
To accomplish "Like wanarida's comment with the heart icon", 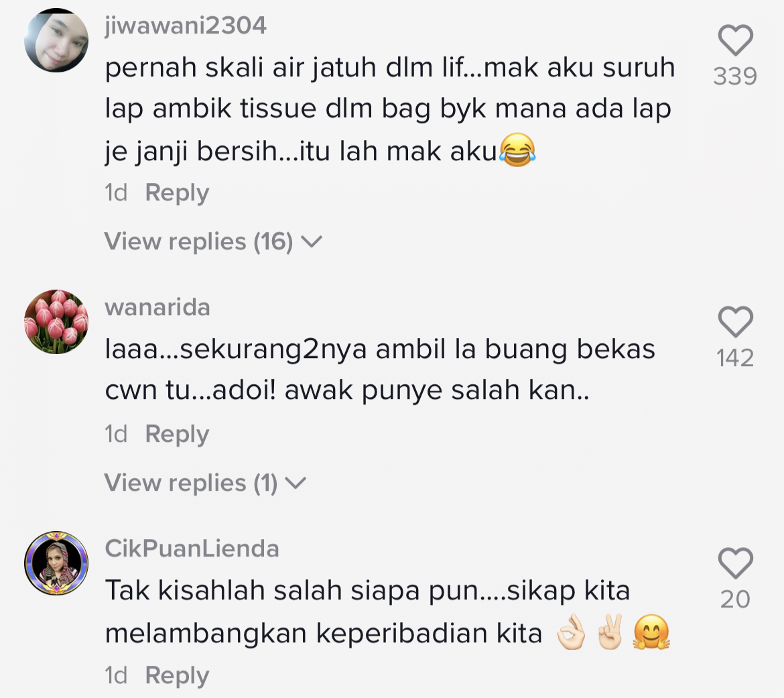I will pyautogui.click(x=736, y=321).
